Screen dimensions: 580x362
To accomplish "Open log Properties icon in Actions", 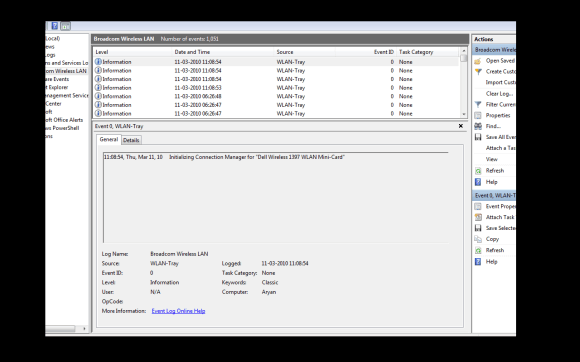I will (x=478, y=115).
